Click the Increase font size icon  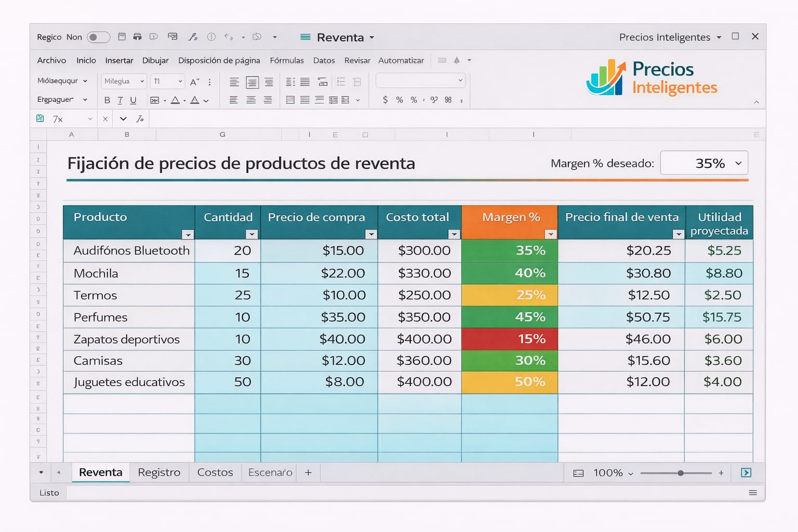pyautogui.click(x=195, y=82)
